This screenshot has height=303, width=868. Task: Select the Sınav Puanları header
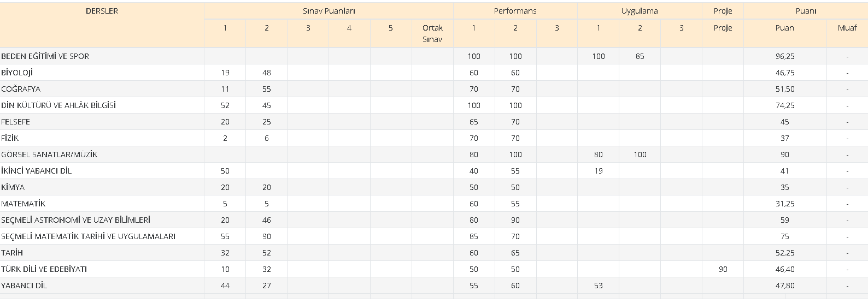[329, 11]
